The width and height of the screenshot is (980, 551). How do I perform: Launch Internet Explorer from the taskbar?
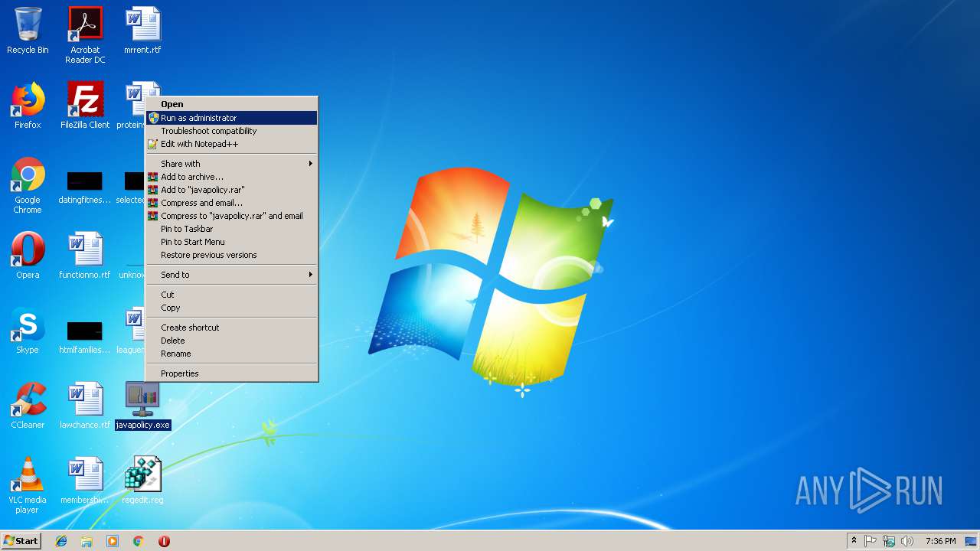click(61, 541)
